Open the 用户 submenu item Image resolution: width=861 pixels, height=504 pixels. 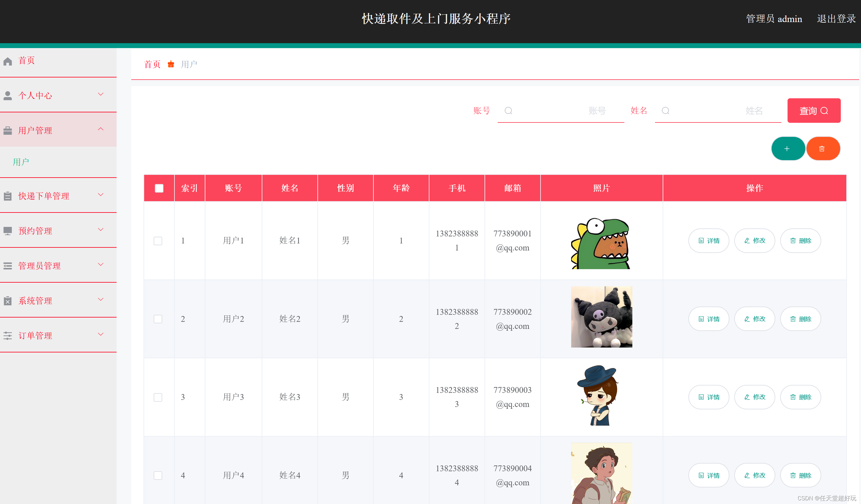click(21, 162)
